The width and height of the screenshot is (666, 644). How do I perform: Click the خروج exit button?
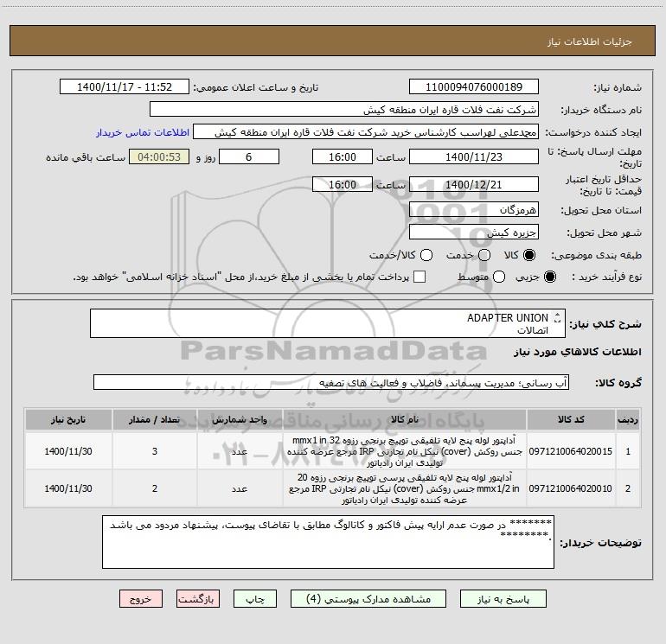pyautogui.click(x=141, y=598)
